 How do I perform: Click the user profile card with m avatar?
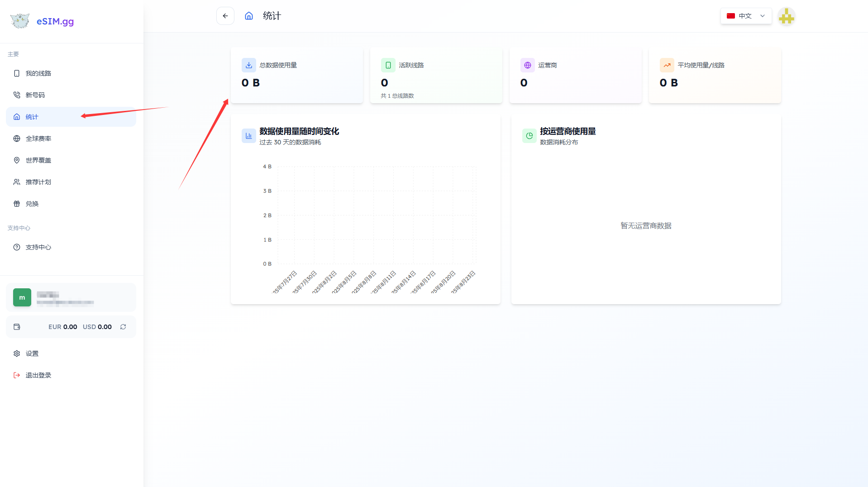click(x=71, y=297)
